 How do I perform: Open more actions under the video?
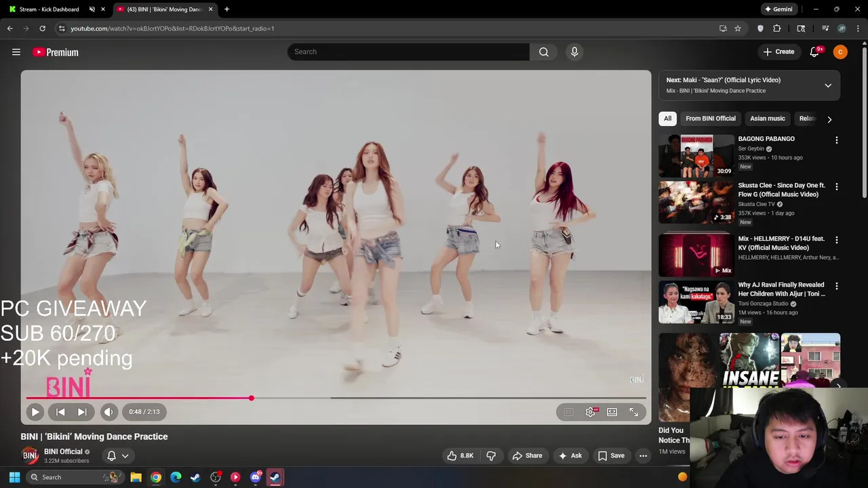pos(643,455)
